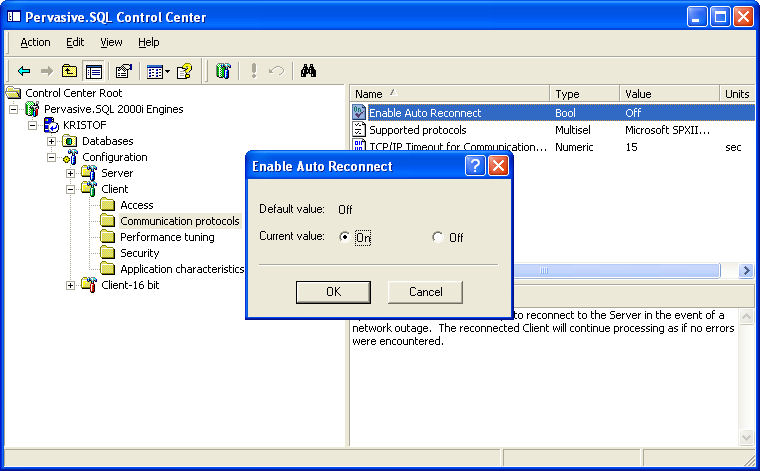
Task: Click the database engines toolbar icon
Action: click(223, 71)
